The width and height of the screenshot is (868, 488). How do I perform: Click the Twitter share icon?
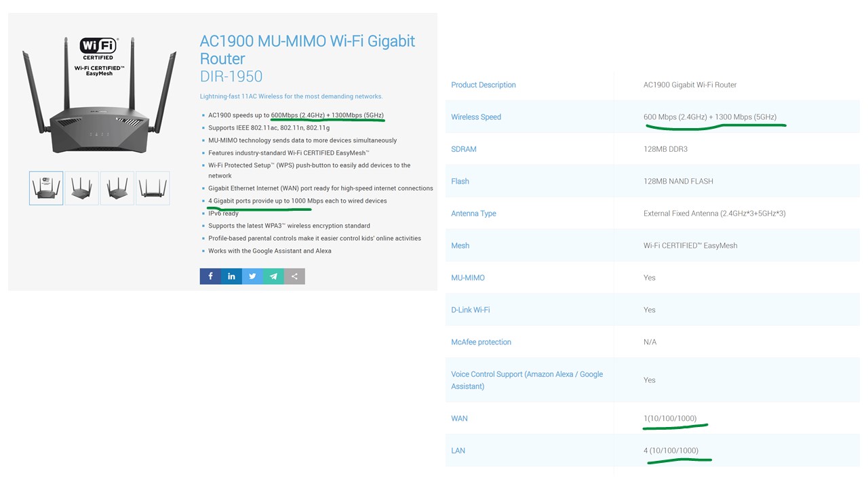click(252, 277)
